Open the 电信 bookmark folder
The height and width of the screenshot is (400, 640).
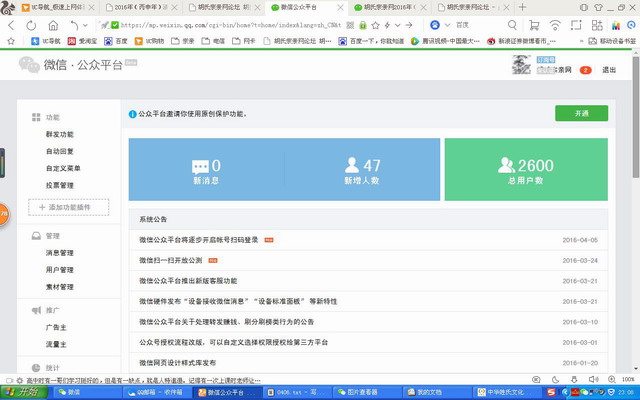click(213, 41)
